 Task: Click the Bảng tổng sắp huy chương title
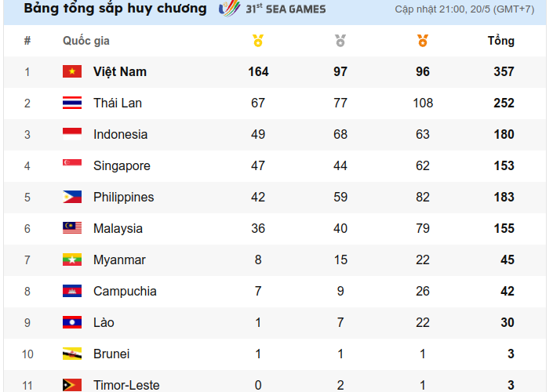point(115,9)
